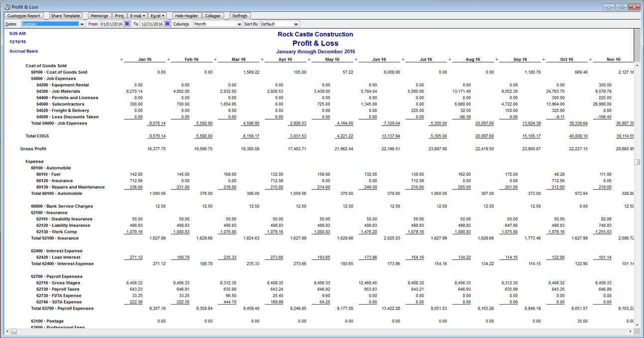The width and height of the screenshot is (644, 338).
Task: Select row 62730 · FUTA Expense
Action: pyautogui.click(x=59, y=296)
